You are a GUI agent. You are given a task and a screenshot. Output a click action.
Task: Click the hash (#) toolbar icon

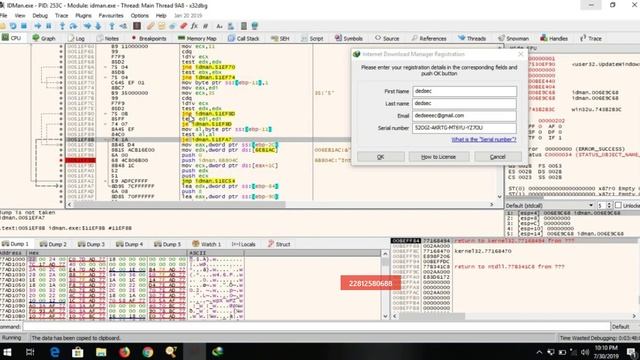(x=205, y=26)
